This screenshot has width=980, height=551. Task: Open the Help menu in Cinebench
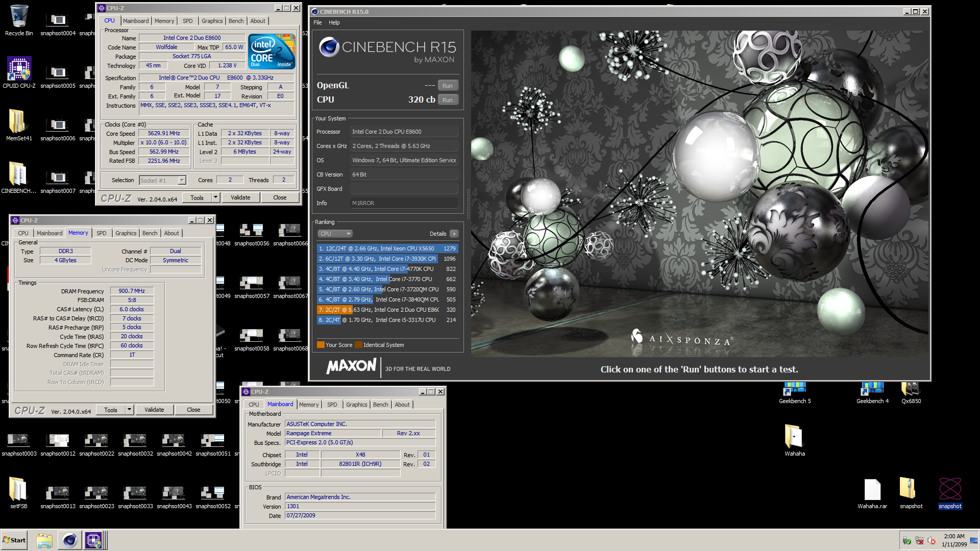tap(334, 22)
